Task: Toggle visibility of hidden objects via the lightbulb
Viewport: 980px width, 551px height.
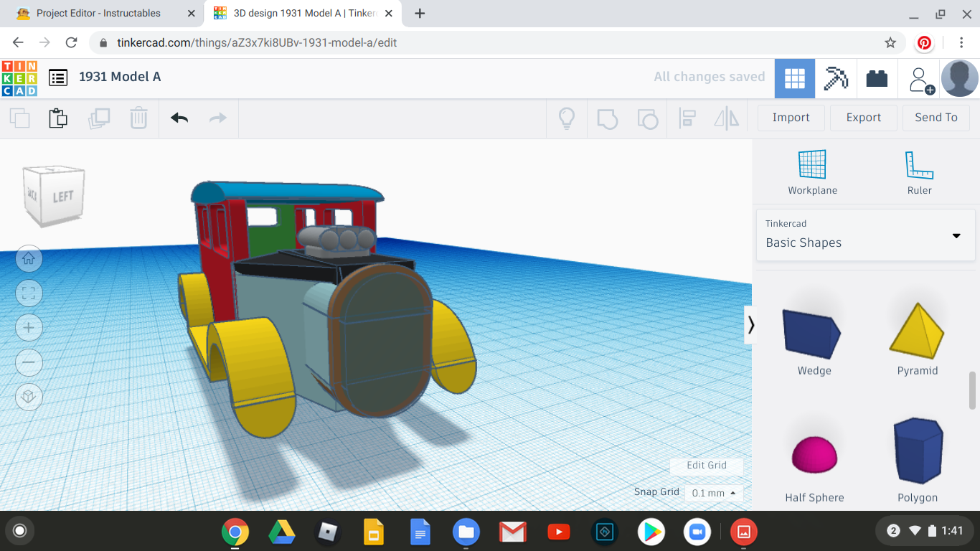Action: coord(566,118)
